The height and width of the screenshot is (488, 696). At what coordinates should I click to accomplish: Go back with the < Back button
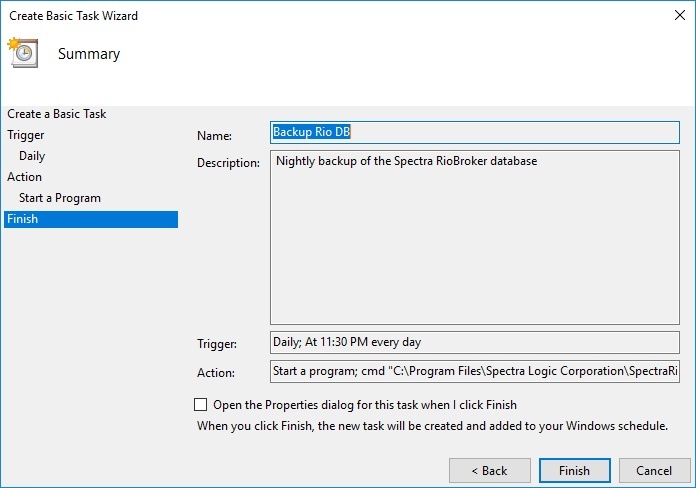pyautogui.click(x=490, y=470)
